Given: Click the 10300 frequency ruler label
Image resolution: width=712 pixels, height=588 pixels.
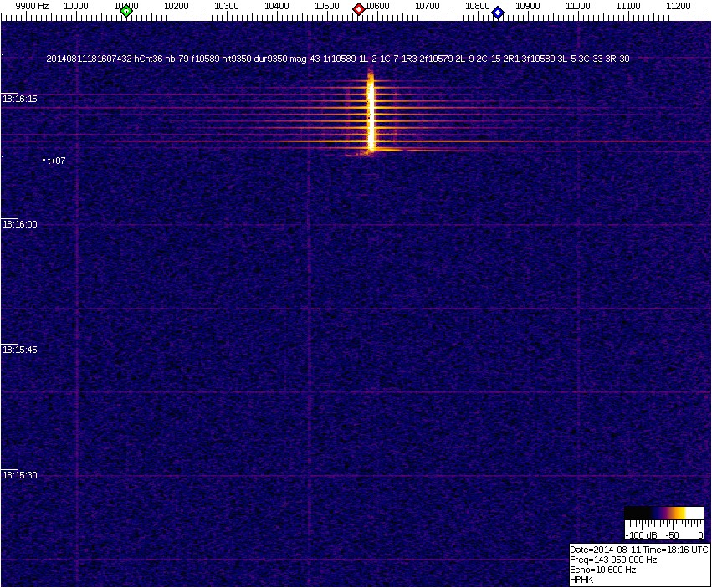Looking at the screenshot, I should [227, 6].
